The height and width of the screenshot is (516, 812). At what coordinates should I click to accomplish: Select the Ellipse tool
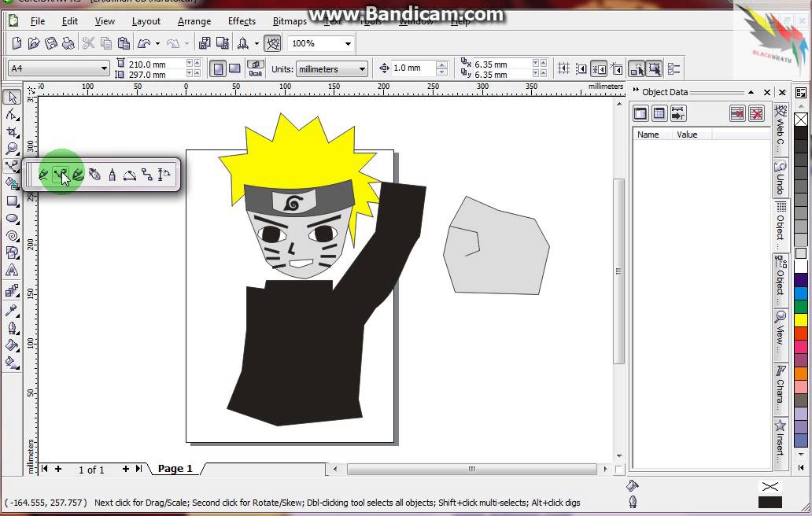[x=12, y=219]
